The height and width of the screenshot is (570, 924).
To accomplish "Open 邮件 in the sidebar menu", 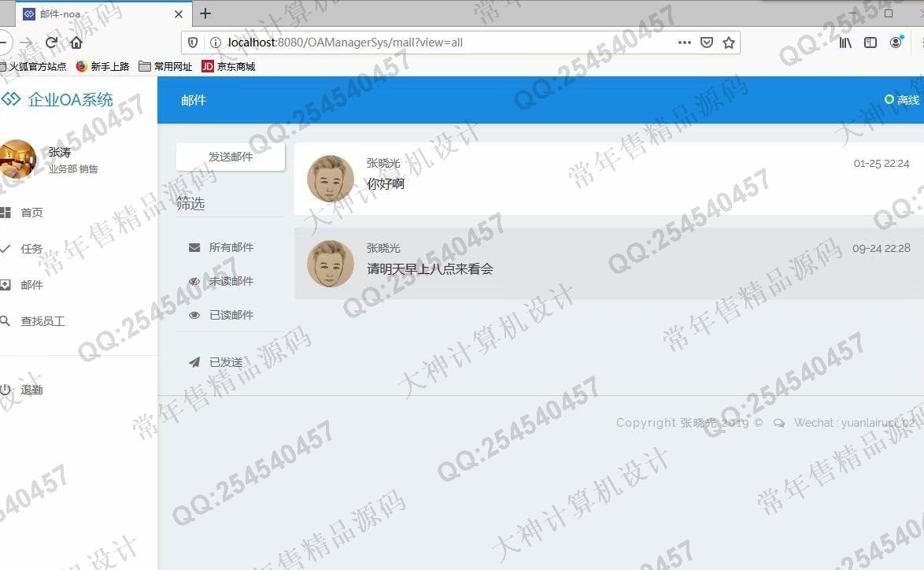I will click(31, 285).
